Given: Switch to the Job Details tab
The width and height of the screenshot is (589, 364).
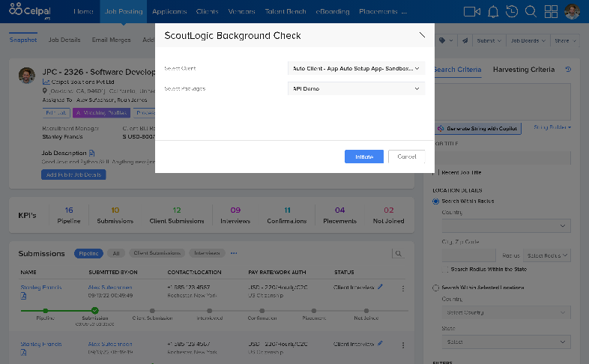Looking at the screenshot, I should 64,40.
